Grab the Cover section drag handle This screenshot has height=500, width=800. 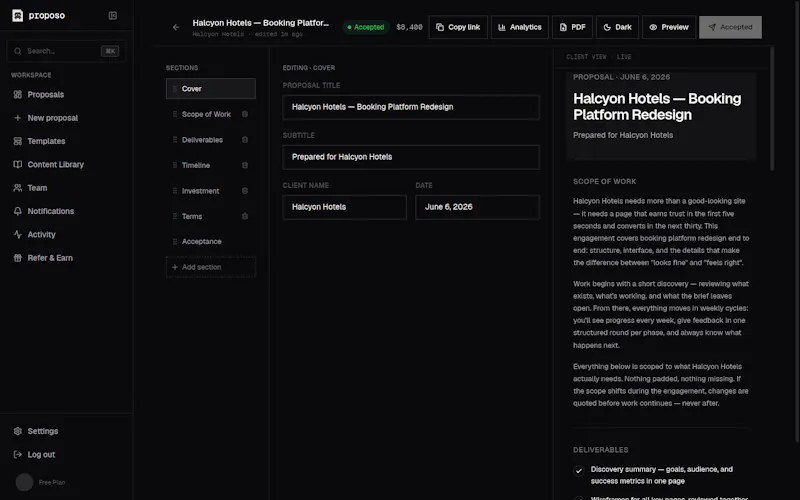[174, 89]
